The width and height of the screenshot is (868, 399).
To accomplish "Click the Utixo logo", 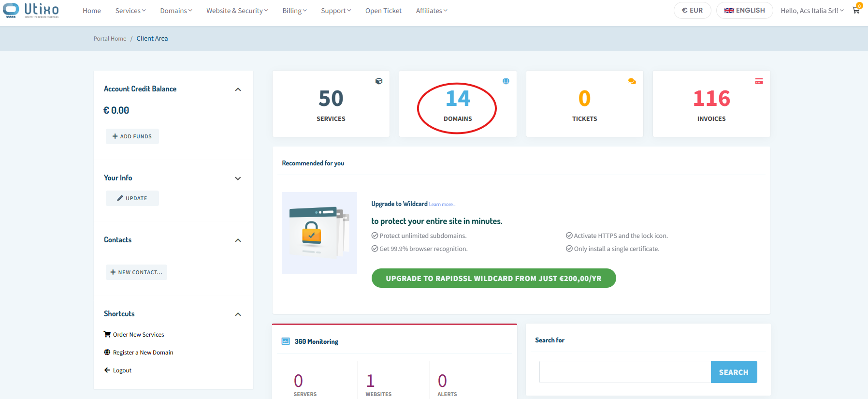I will tap(31, 10).
